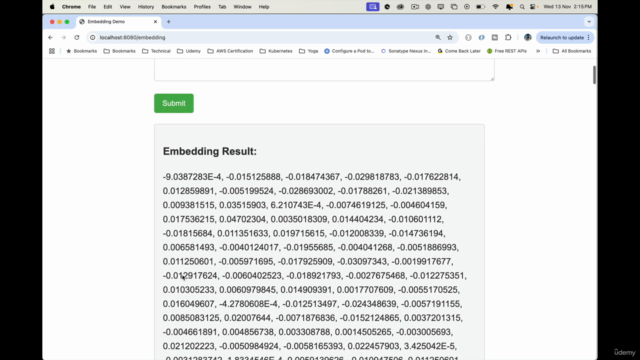Close the Embedding Demo tab
Viewport: 640px width, 360px height.
click(155, 22)
